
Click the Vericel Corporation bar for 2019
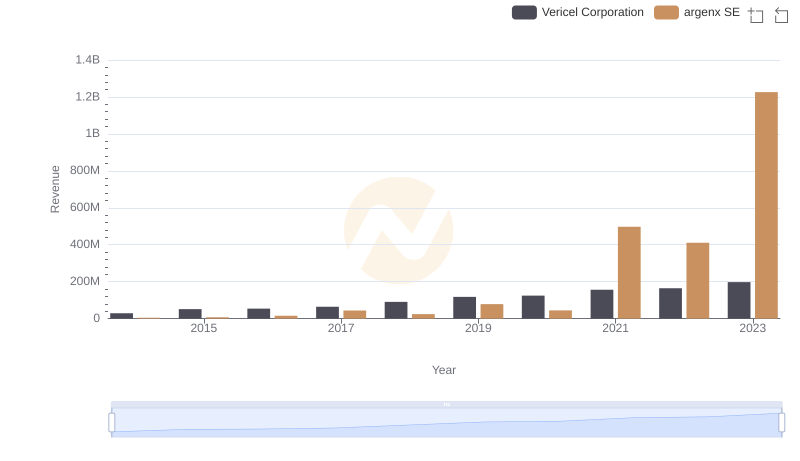click(x=464, y=308)
